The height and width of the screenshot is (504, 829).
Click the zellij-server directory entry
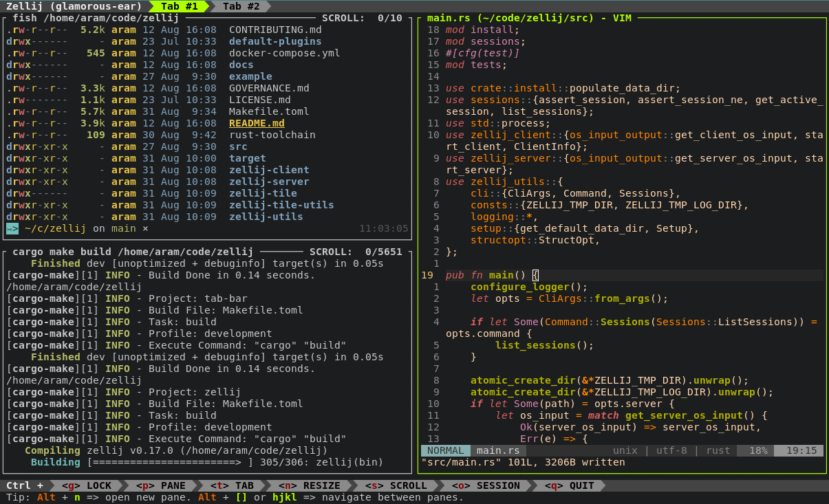click(x=269, y=182)
